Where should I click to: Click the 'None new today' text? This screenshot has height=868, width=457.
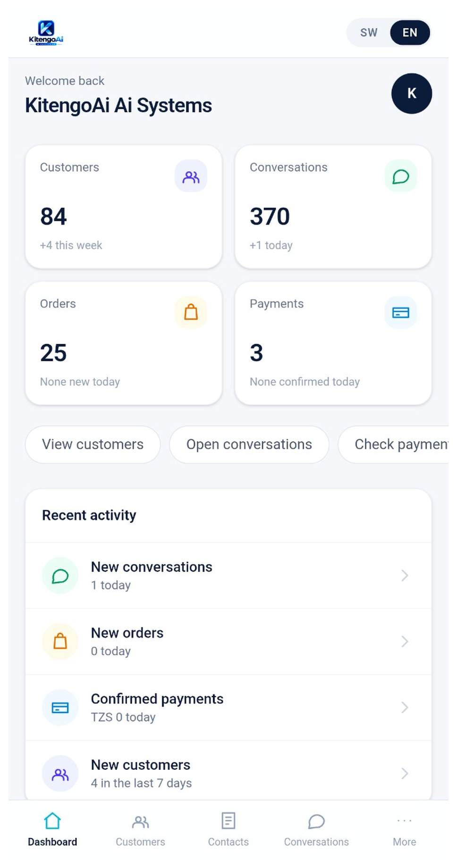tap(80, 382)
